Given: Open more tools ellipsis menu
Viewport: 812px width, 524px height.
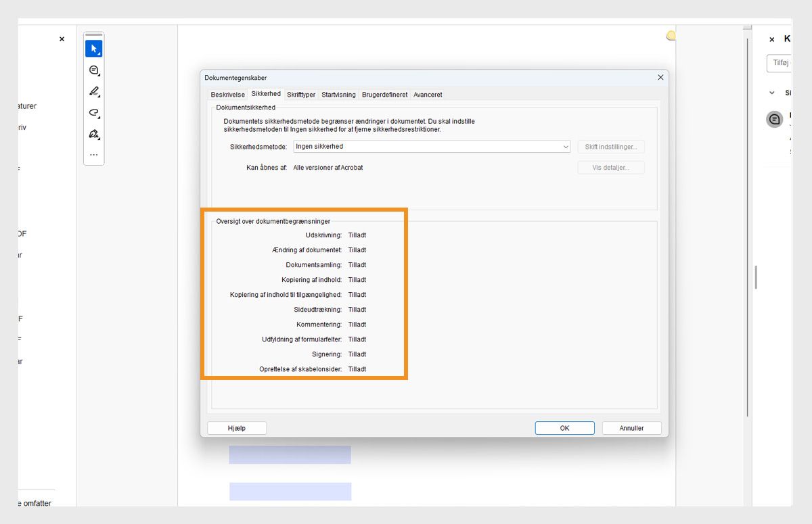Looking at the screenshot, I should [93, 155].
